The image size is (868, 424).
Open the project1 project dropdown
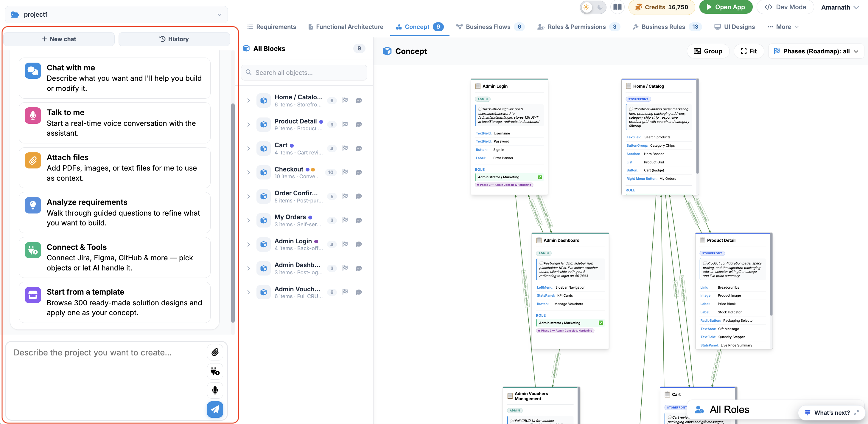click(x=116, y=15)
